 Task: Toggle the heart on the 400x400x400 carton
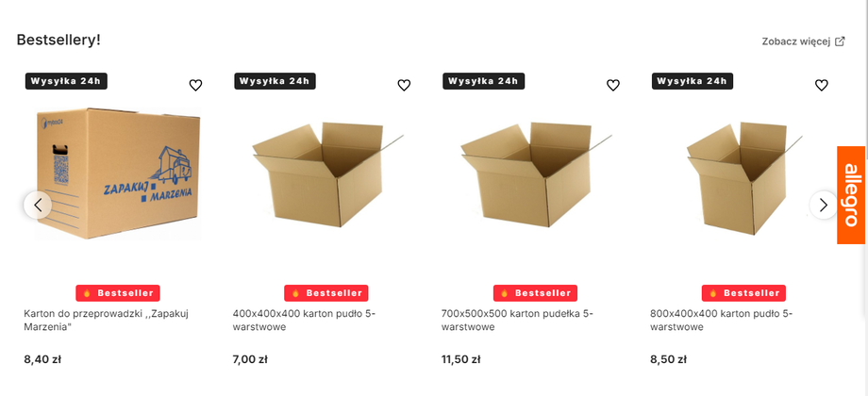404,85
